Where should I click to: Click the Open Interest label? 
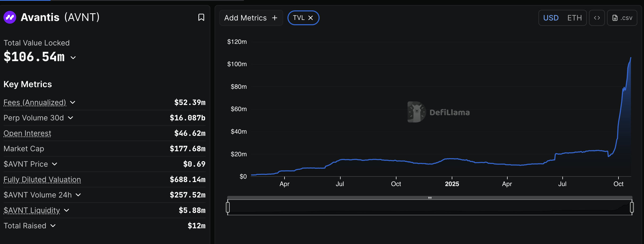point(27,133)
